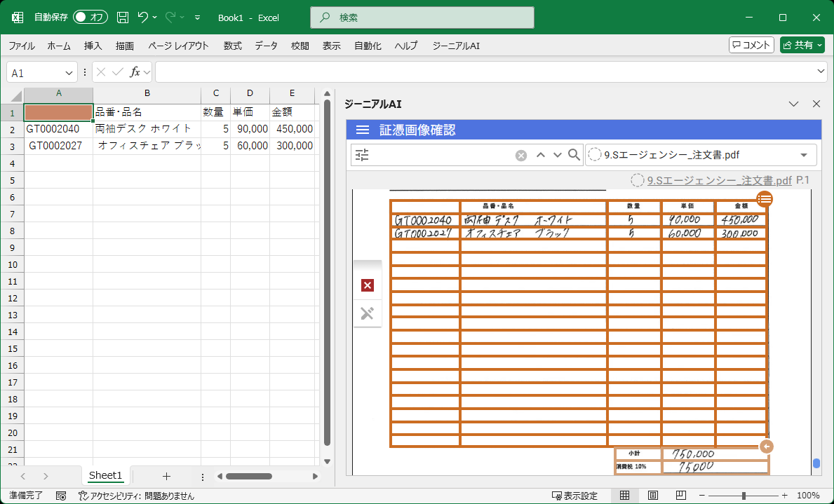Click the search filter icon in the panel
The height and width of the screenshot is (504, 834).
362,155
